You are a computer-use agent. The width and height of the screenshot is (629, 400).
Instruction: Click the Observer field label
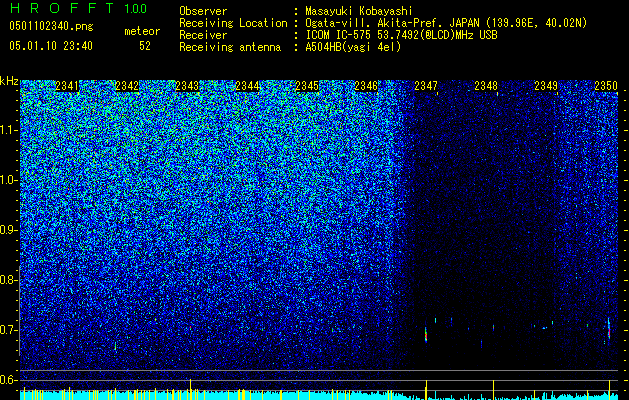[203, 11]
